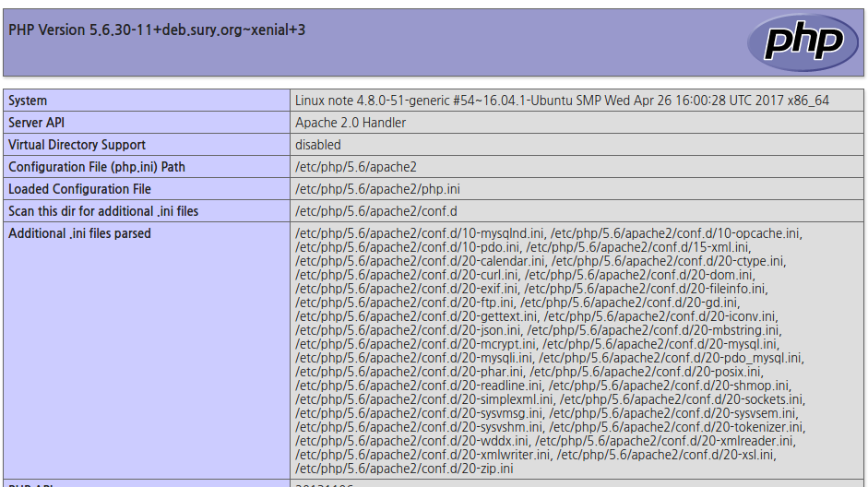The height and width of the screenshot is (487, 868).
Task: Click the 15-xml.ini file path
Action: [637, 247]
